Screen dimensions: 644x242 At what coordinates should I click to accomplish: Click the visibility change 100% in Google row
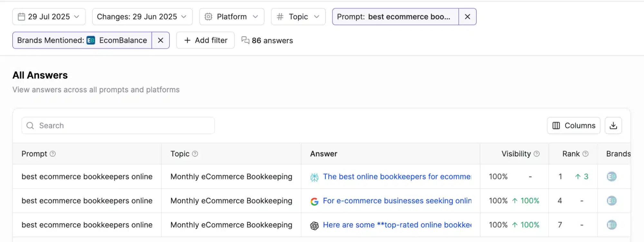pyautogui.click(x=526, y=201)
